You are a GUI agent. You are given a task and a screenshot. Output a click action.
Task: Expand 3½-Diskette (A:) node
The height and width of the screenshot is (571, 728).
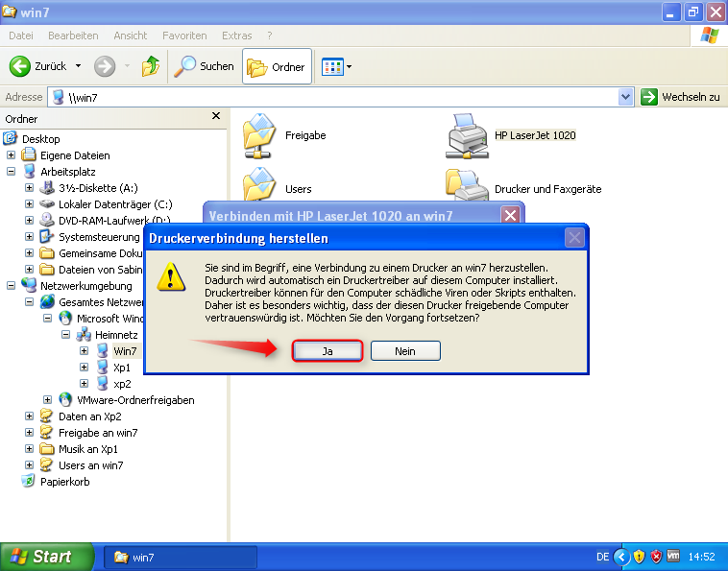(x=29, y=187)
